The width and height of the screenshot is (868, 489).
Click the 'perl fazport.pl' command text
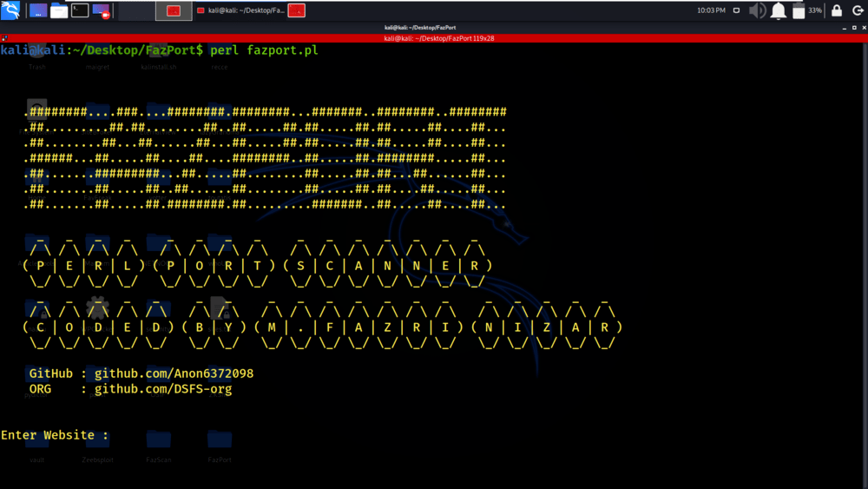(264, 50)
